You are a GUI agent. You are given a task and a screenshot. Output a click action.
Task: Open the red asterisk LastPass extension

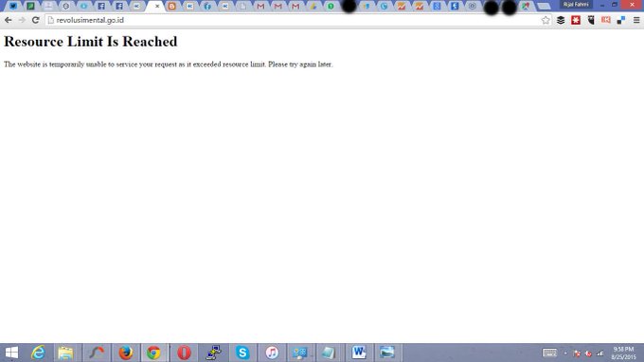576,20
